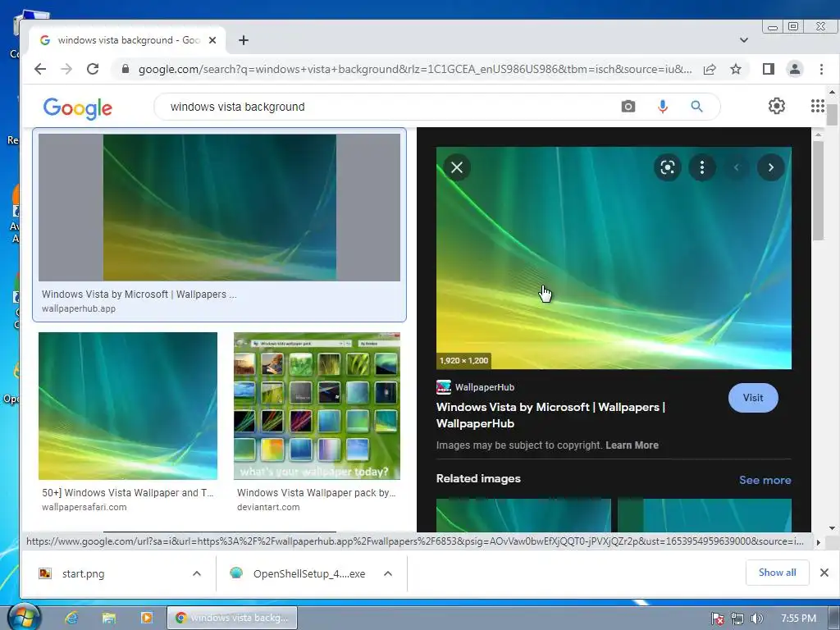Click the large preview wallpaper image
Viewport: 840px width, 630px height.
(x=614, y=258)
